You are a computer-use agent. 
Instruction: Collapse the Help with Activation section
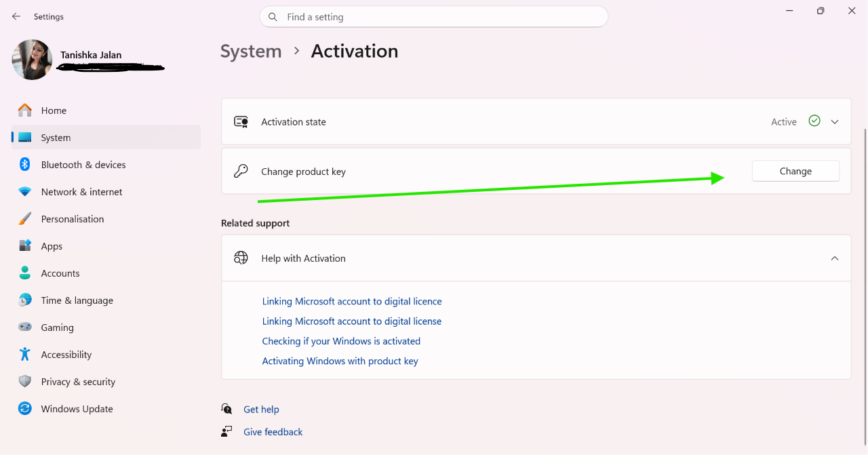coord(835,258)
